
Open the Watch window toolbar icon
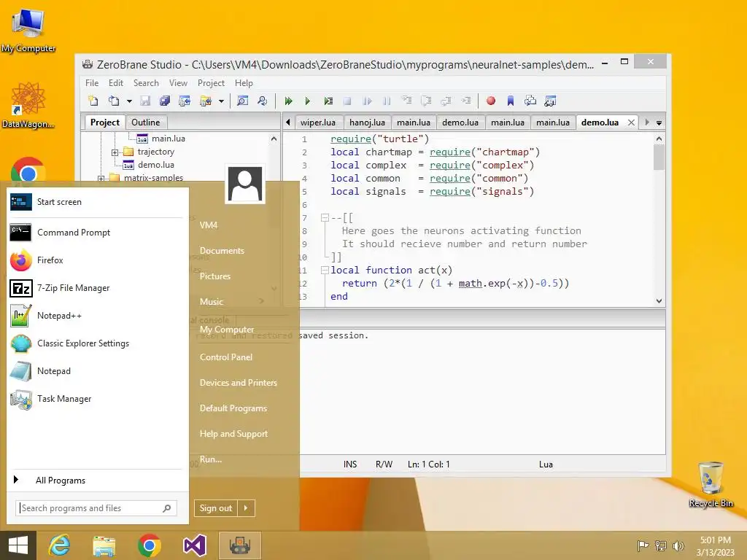550,101
